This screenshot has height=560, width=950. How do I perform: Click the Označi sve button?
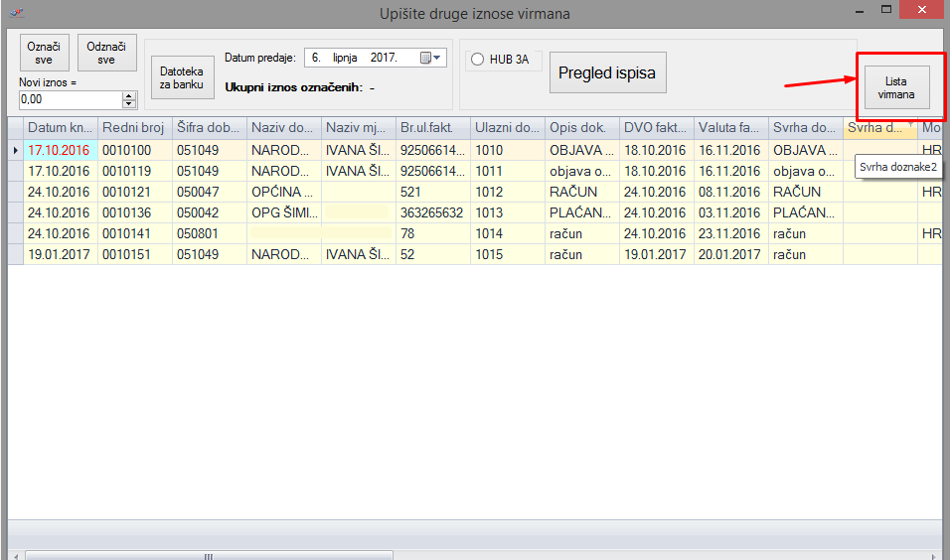(42, 52)
